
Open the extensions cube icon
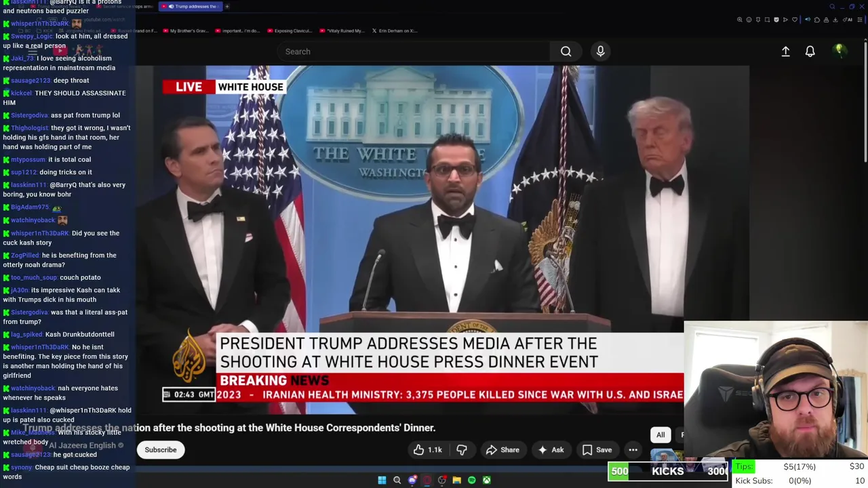pos(817,20)
